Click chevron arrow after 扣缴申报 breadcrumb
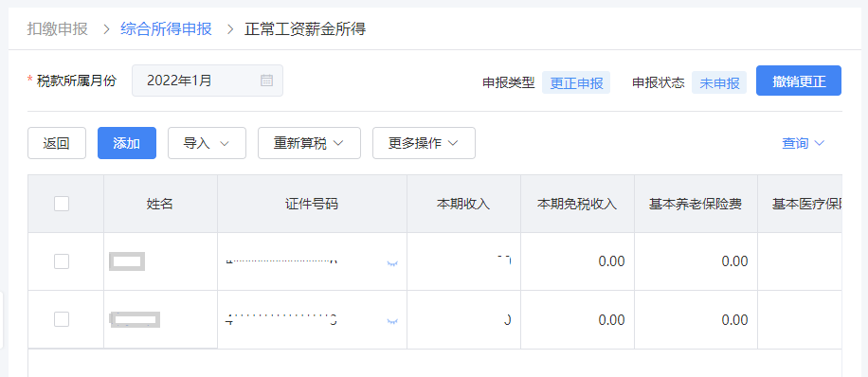 pos(107,29)
